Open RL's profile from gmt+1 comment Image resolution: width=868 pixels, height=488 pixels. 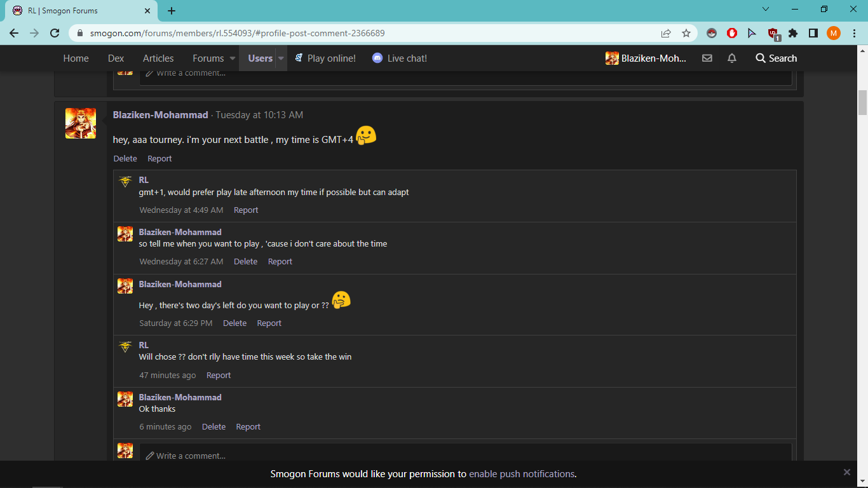144,180
